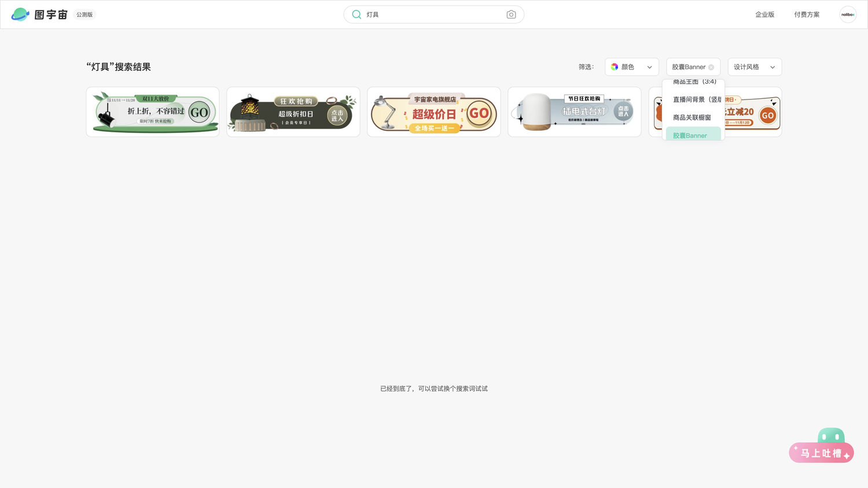The image size is (868, 488).
Task: Clear the 胶囊Banner filter with the x icon
Action: pos(711,67)
